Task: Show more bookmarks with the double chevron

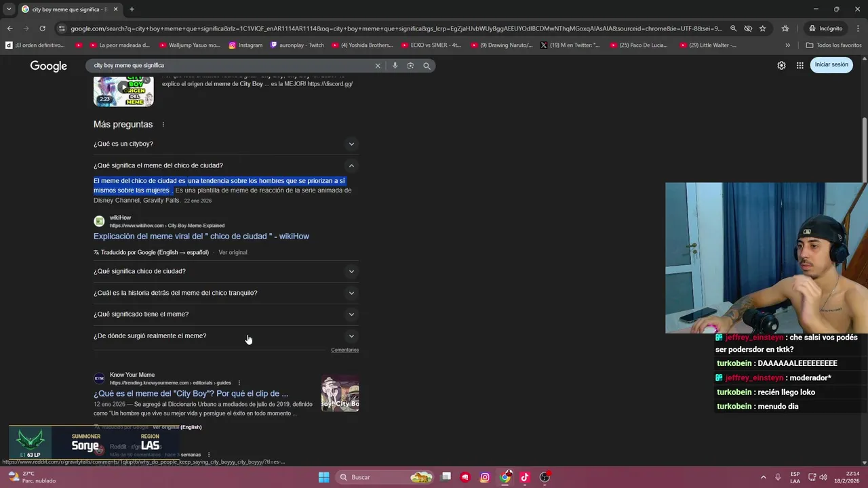Action: 787,45
